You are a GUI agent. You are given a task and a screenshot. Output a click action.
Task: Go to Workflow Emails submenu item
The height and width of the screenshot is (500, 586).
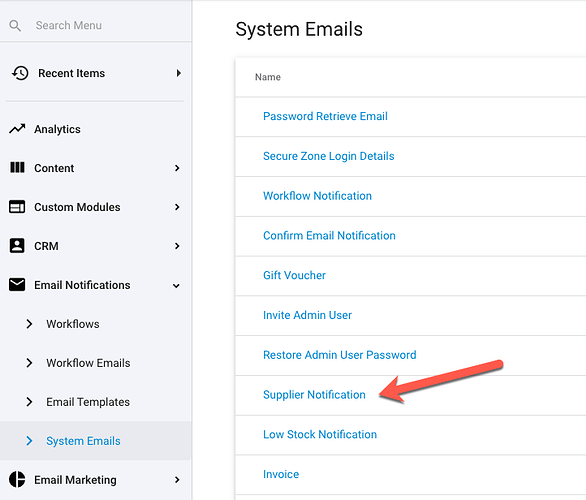point(88,362)
